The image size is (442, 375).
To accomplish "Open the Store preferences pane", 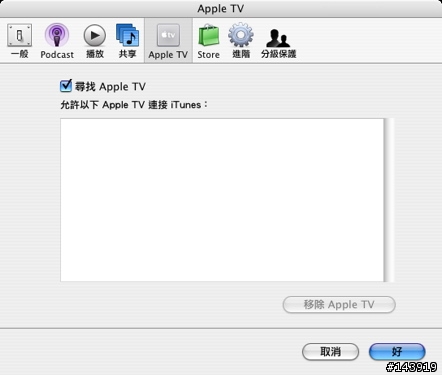I will pyautogui.click(x=208, y=41).
